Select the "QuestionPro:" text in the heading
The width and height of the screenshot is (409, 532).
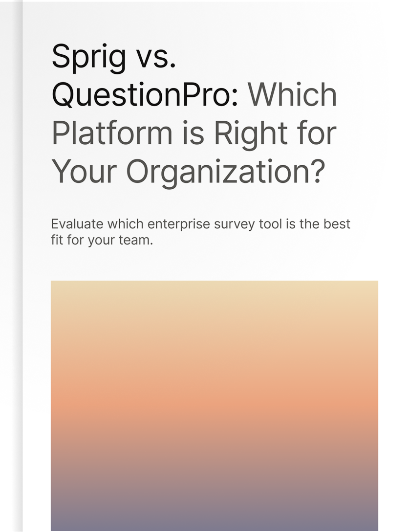coord(146,95)
